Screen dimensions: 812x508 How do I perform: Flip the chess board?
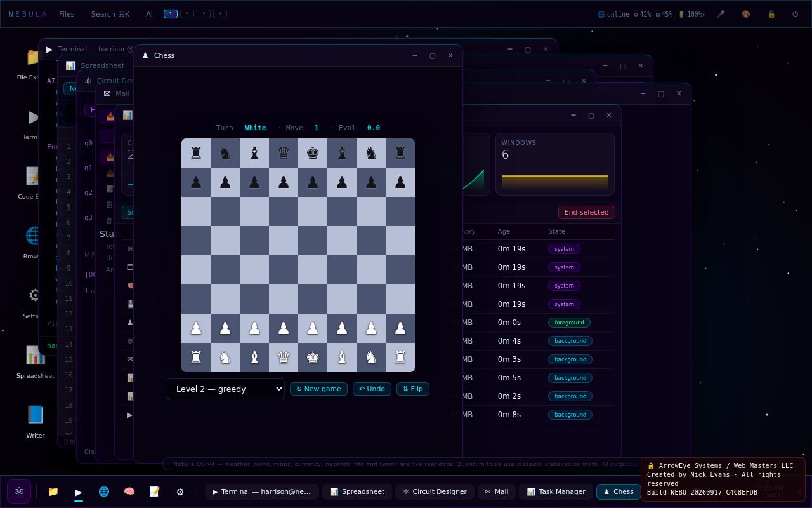(x=413, y=389)
